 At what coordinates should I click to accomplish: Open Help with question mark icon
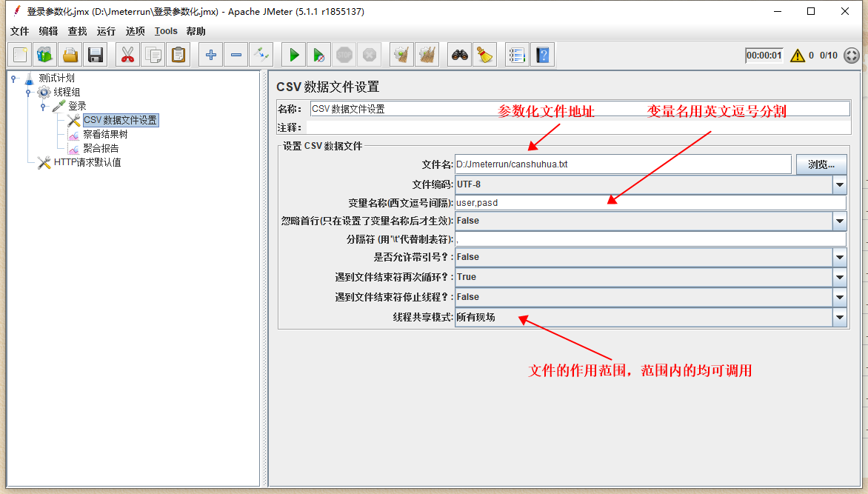point(542,55)
